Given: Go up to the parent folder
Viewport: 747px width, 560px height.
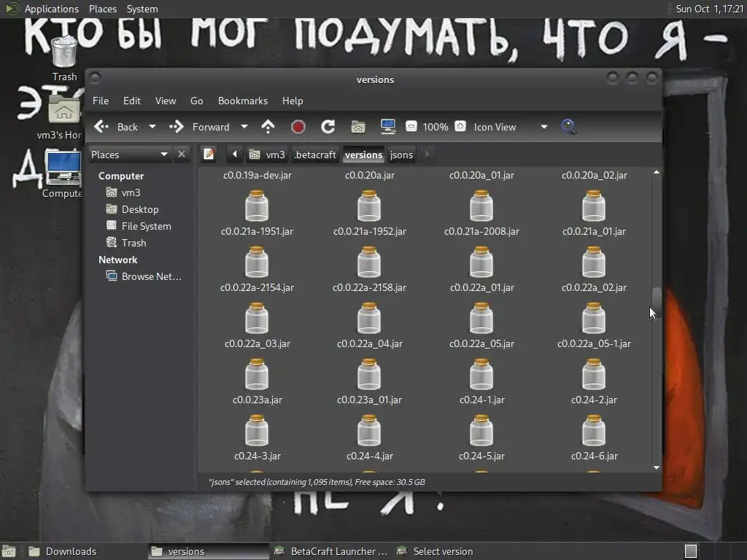Looking at the screenshot, I should pyautogui.click(x=268, y=127).
